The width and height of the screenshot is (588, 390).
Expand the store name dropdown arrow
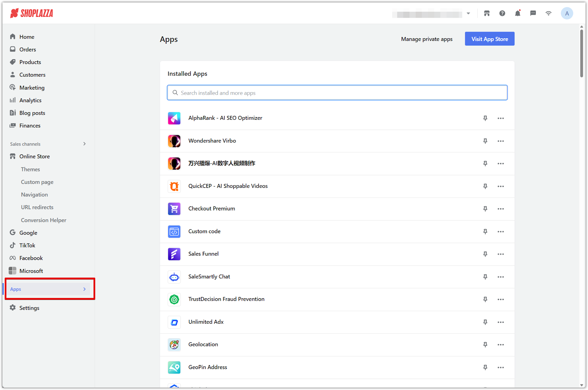[468, 14]
